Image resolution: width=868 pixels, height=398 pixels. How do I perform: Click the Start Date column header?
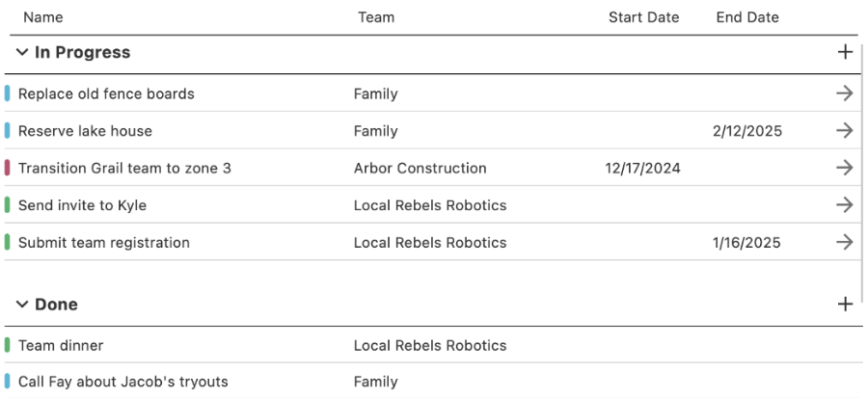click(x=643, y=17)
